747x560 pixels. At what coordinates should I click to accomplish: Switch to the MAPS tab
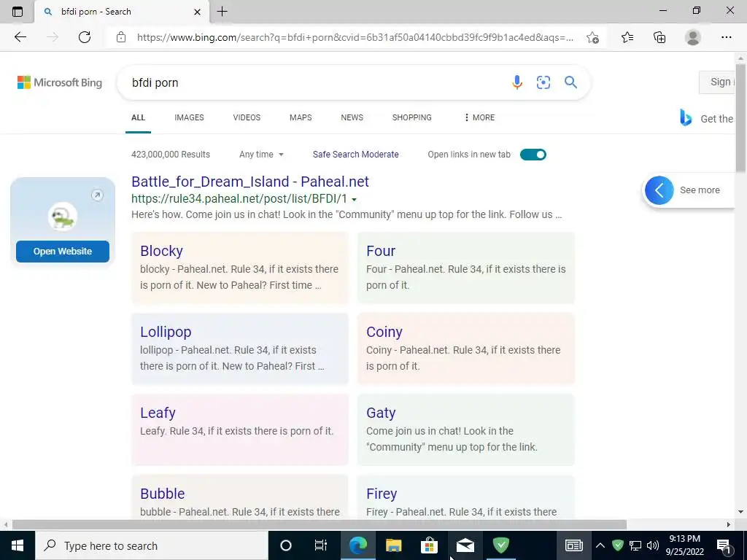coord(301,117)
